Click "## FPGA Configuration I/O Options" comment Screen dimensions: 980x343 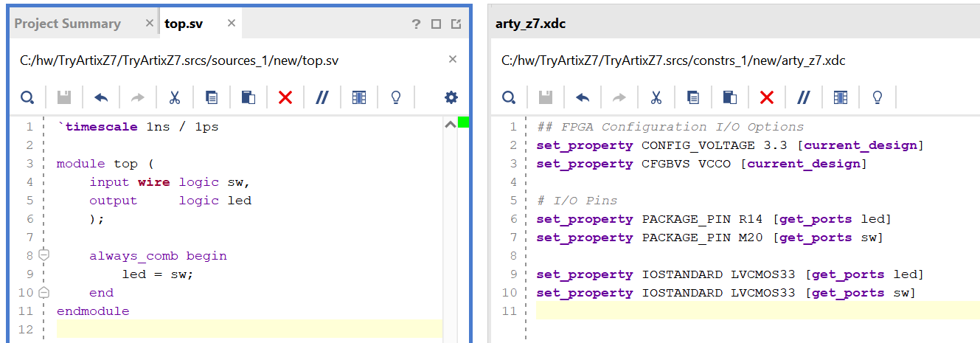670,127
